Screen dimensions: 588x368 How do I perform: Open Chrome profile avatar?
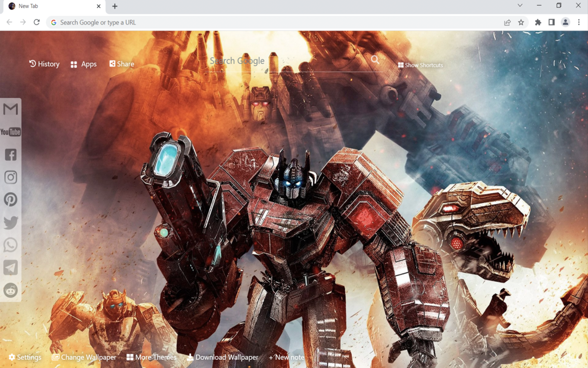click(565, 22)
